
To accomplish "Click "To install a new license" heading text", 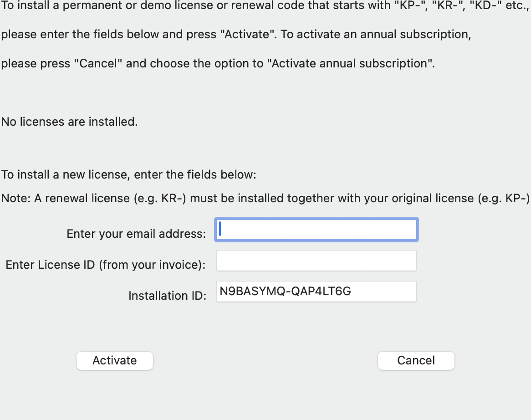I will (x=129, y=174).
